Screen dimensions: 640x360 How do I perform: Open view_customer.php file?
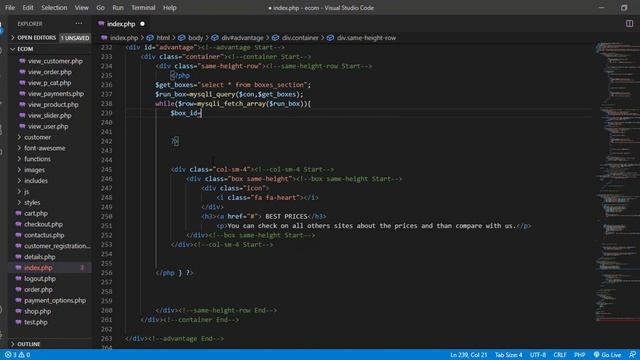55,61
